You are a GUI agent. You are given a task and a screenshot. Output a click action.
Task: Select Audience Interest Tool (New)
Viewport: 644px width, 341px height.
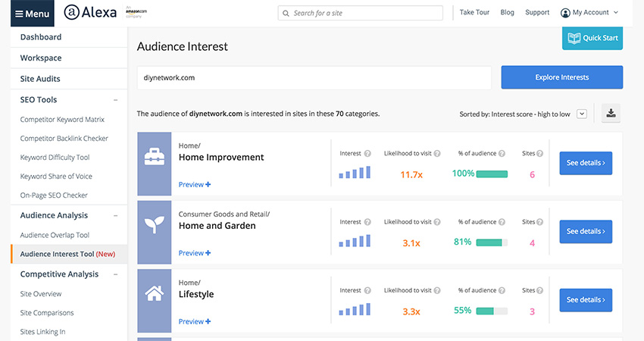(69, 254)
